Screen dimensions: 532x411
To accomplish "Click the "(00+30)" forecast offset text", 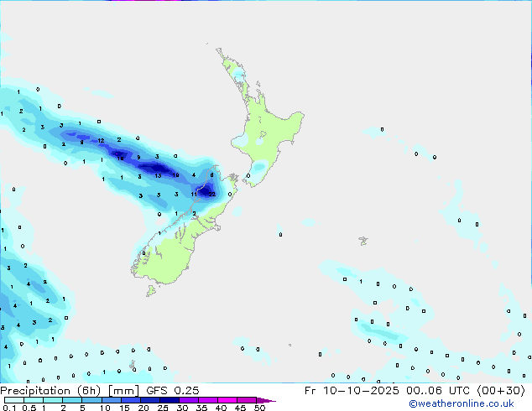I will coord(501,391).
